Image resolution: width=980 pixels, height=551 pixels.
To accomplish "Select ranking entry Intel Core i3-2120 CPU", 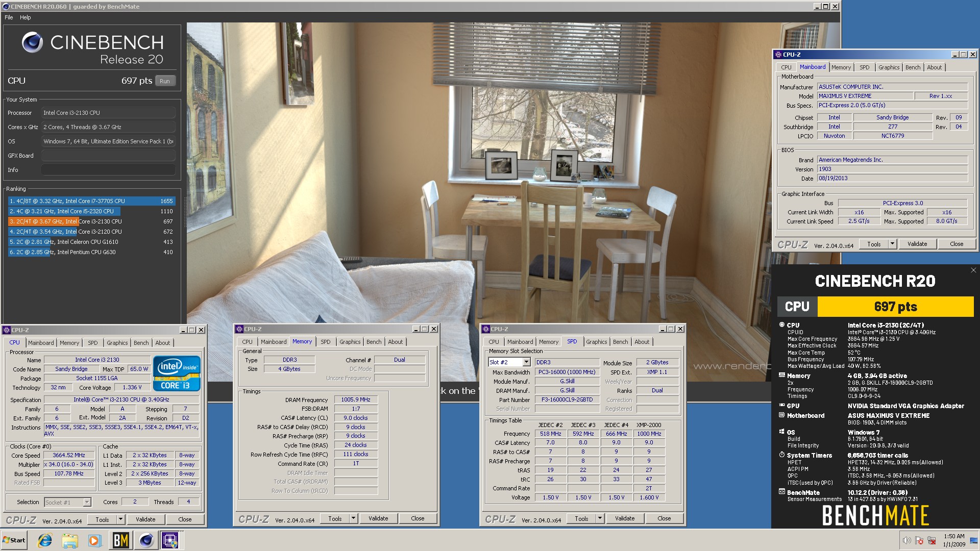I will 91,232.
